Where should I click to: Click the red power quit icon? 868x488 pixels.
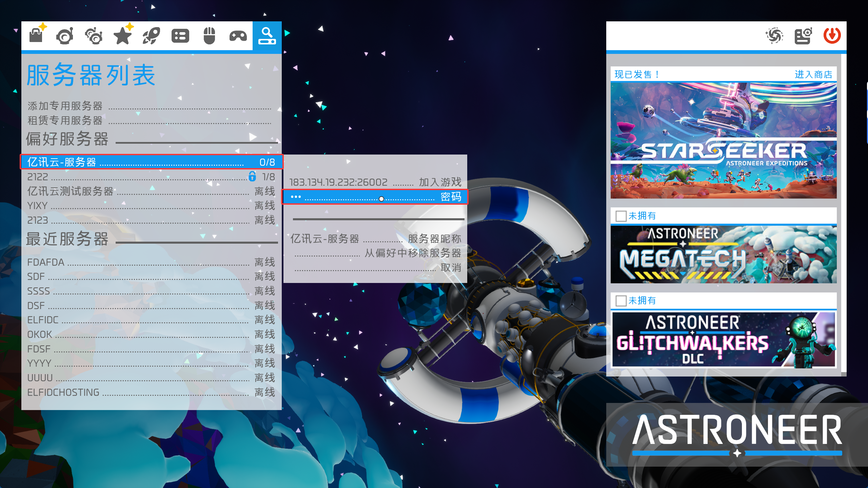832,36
